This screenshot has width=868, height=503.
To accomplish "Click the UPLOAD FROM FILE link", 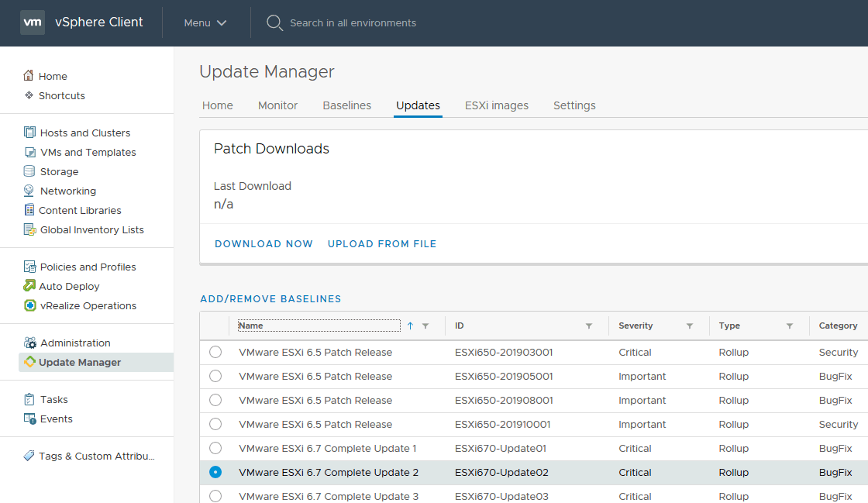I will [x=381, y=243].
